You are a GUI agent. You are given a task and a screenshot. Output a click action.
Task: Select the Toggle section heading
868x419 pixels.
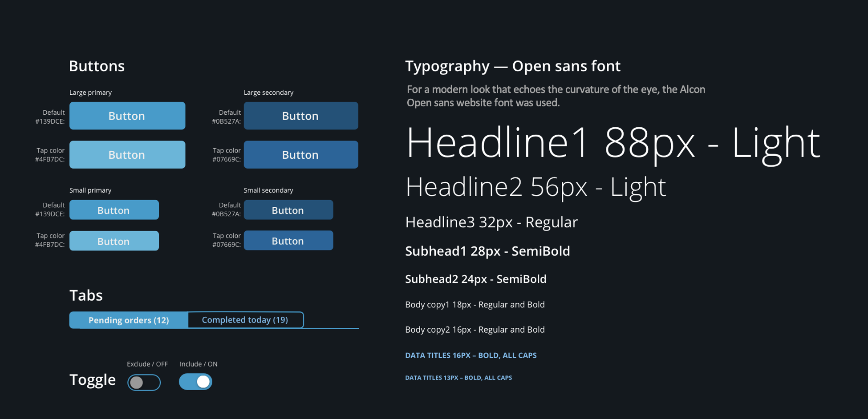(x=93, y=379)
